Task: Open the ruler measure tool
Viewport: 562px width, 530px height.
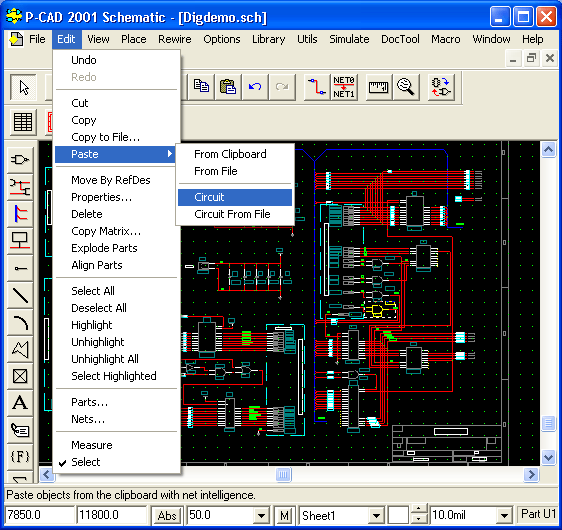Action: [x=379, y=87]
